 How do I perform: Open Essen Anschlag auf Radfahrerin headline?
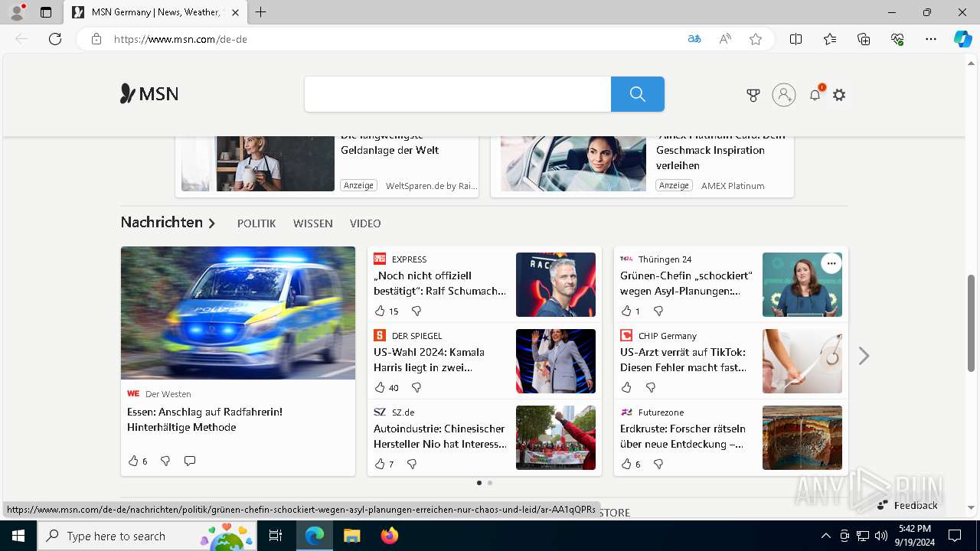[x=204, y=419]
